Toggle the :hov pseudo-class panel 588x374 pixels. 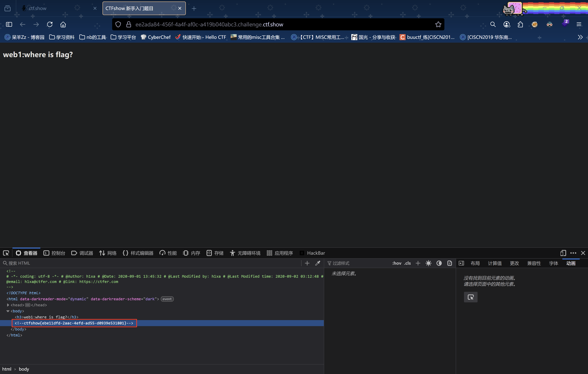397,263
